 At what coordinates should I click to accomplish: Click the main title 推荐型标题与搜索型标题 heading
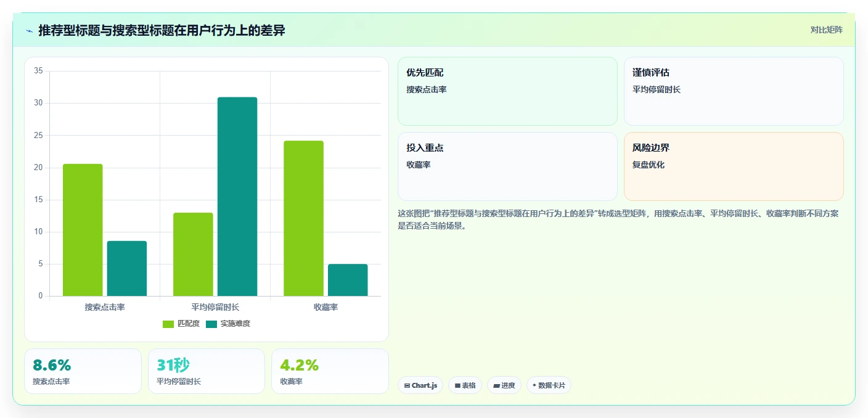pyautogui.click(x=162, y=30)
